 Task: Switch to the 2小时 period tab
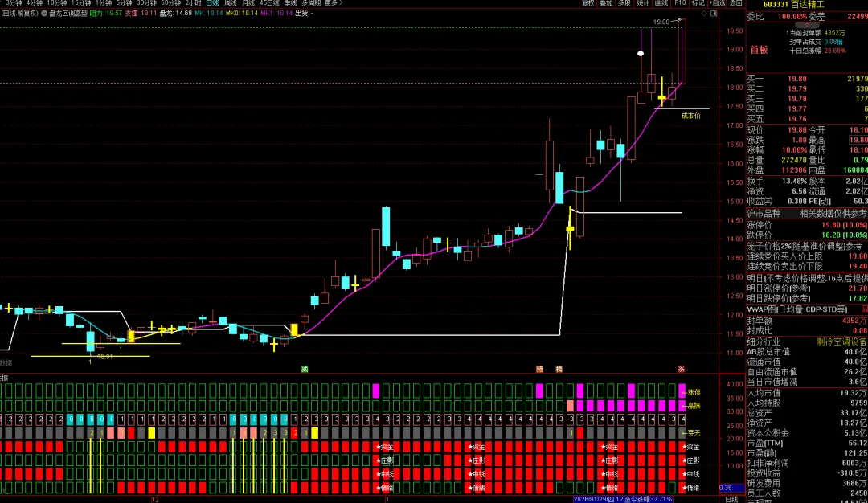point(193,2)
